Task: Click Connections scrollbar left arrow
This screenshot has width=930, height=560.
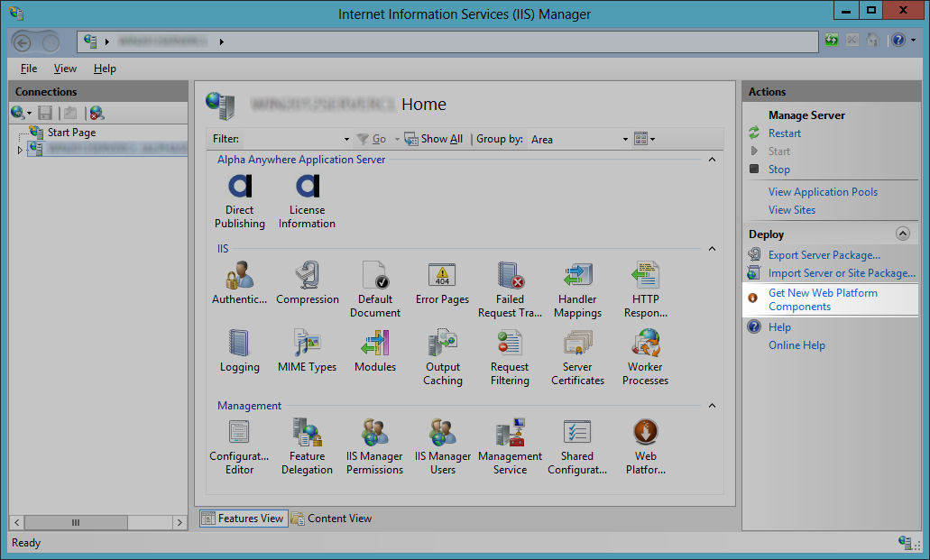Action: pos(16,523)
